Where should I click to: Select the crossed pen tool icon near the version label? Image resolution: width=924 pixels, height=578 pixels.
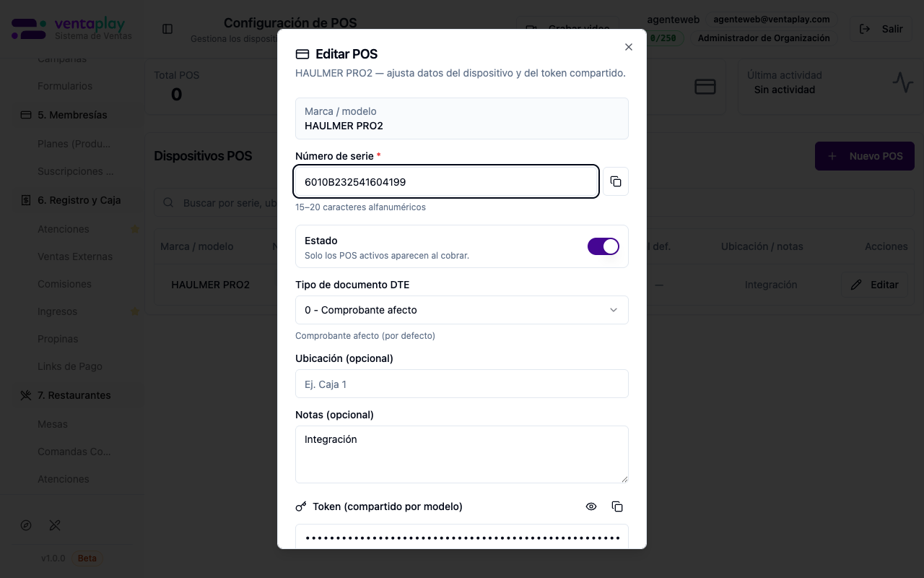click(x=55, y=525)
